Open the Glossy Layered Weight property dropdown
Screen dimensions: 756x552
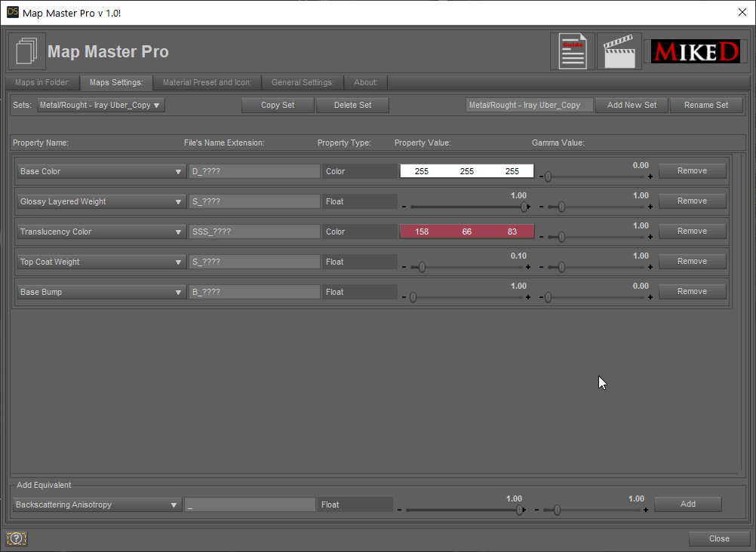101,201
